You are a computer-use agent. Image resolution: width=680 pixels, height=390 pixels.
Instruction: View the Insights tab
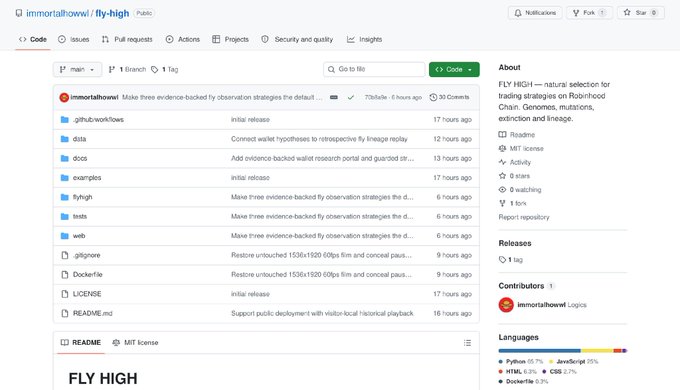tap(364, 39)
